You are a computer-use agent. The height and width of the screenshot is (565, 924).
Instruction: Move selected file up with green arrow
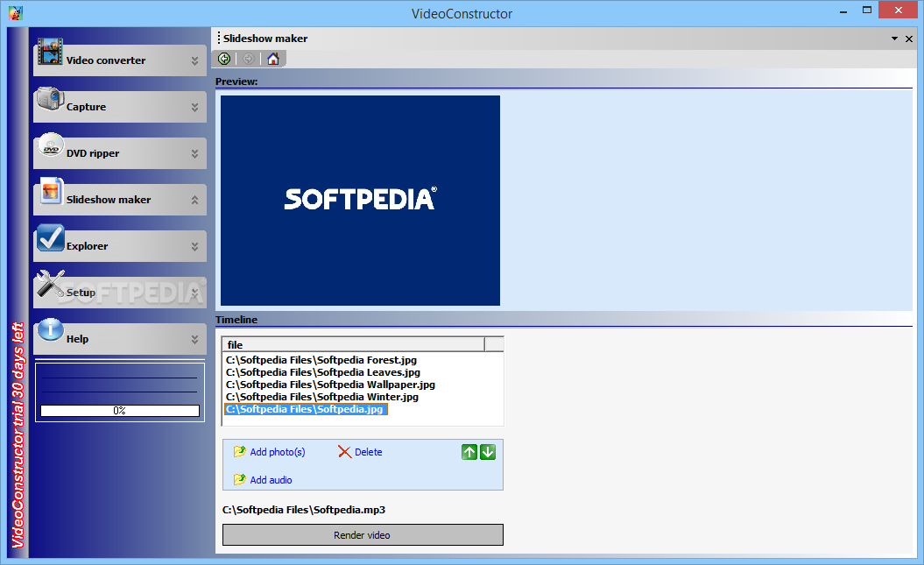tap(469, 452)
